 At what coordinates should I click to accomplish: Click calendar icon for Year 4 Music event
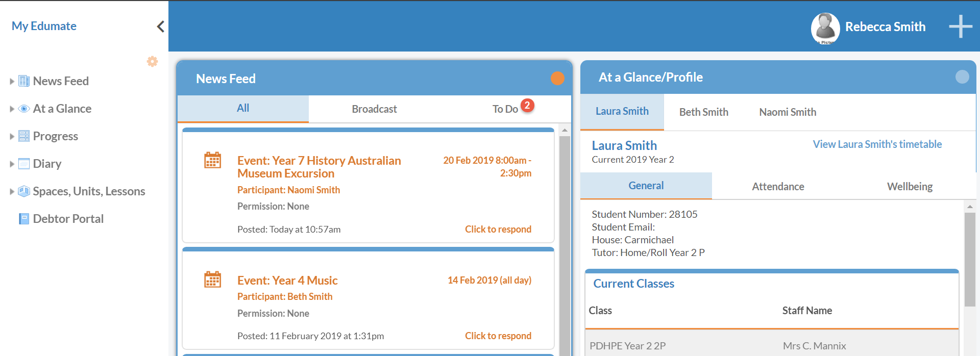click(212, 279)
